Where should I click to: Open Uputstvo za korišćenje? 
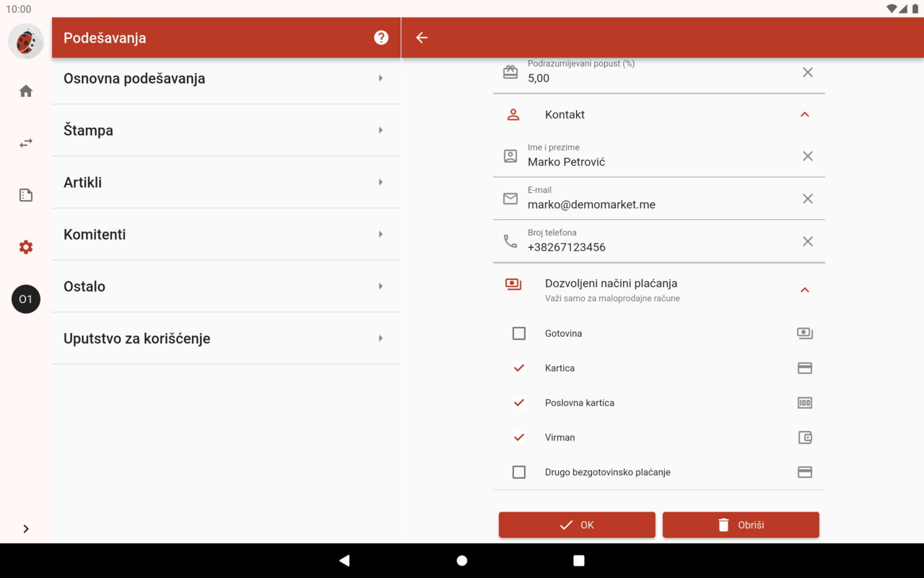point(226,338)
